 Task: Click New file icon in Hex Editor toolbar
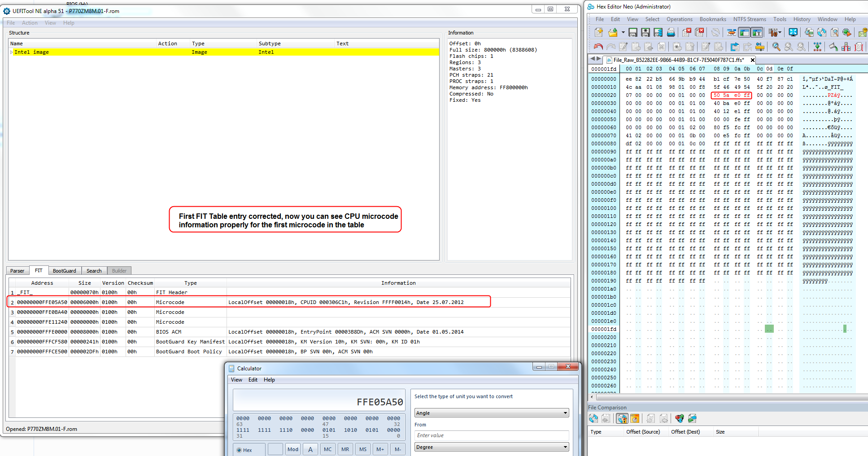pos(599,32)
